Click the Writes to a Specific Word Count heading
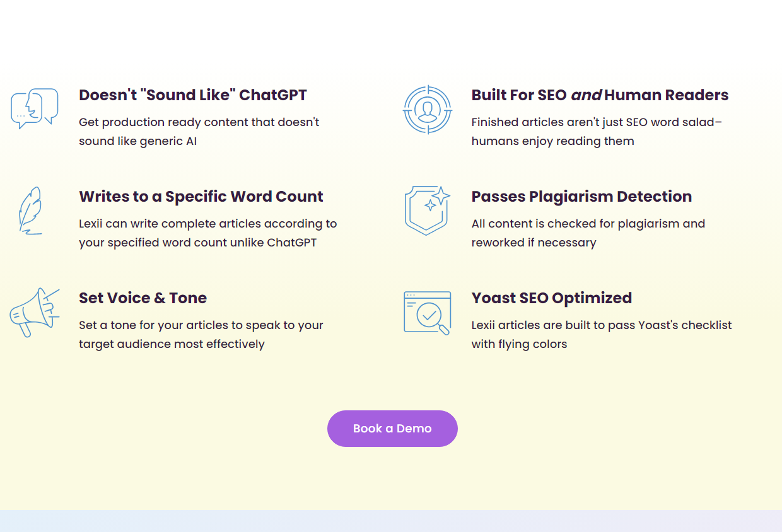This screenshot has width=782, height=532. pos(201,197)
